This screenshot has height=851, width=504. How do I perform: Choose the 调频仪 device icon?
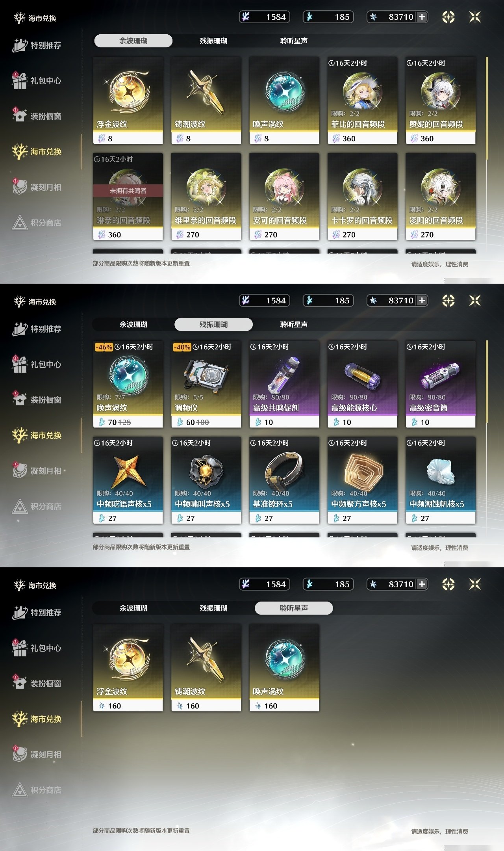point(206,375)
